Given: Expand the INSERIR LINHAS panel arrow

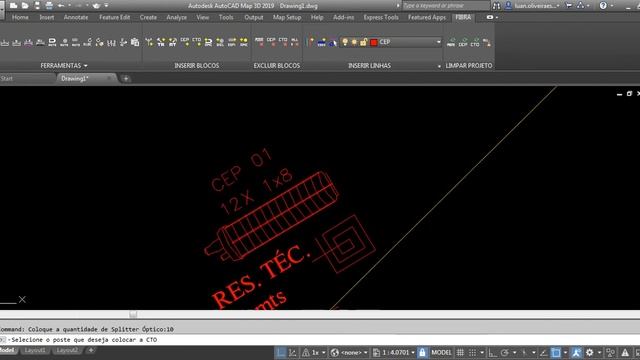Looking at the screenshot, I should click(x=439, y=66).
